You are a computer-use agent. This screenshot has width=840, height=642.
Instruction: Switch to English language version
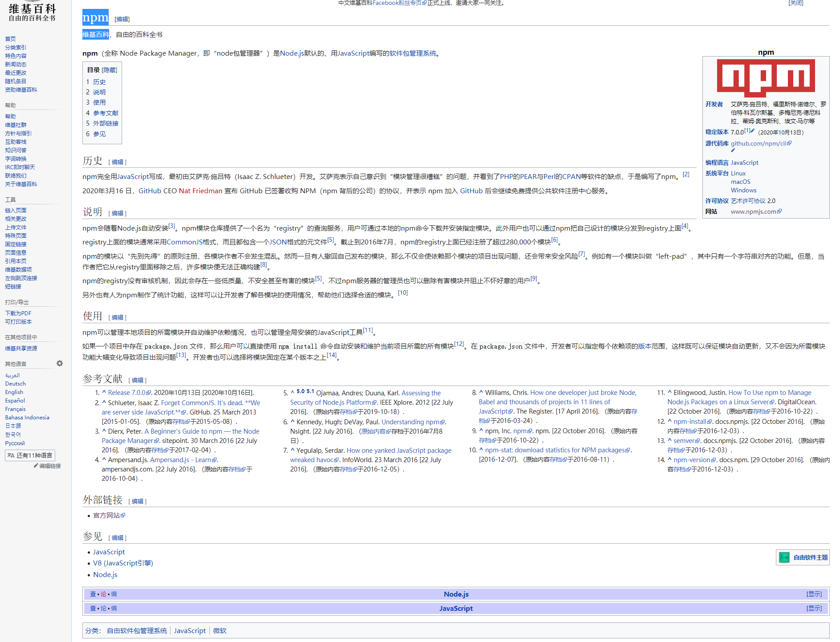14,392
